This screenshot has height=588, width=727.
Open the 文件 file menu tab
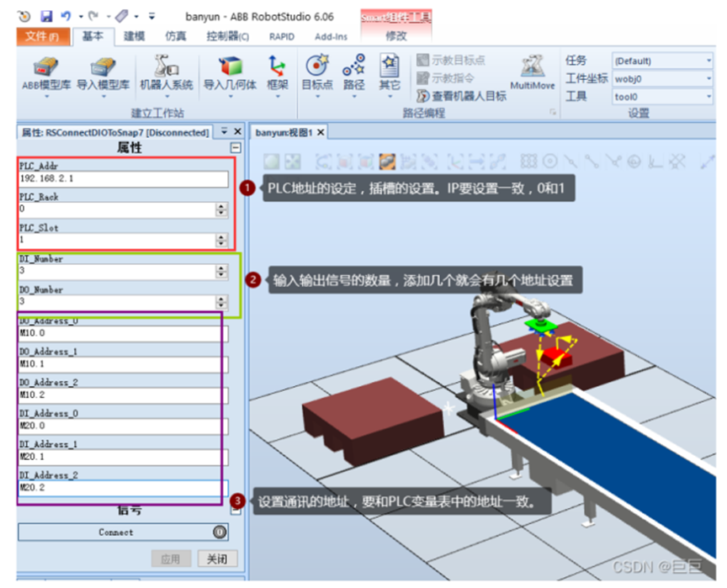(x=43, y=37)
